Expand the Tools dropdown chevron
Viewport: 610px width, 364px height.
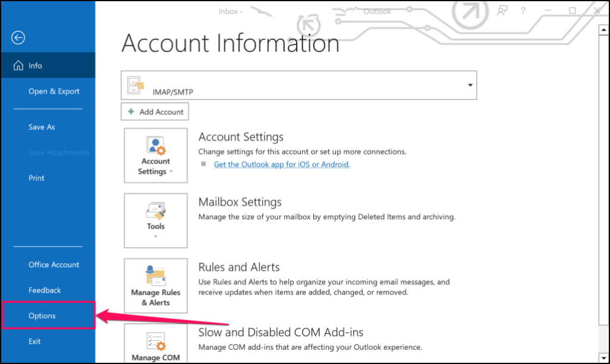[x=155, y=237]
